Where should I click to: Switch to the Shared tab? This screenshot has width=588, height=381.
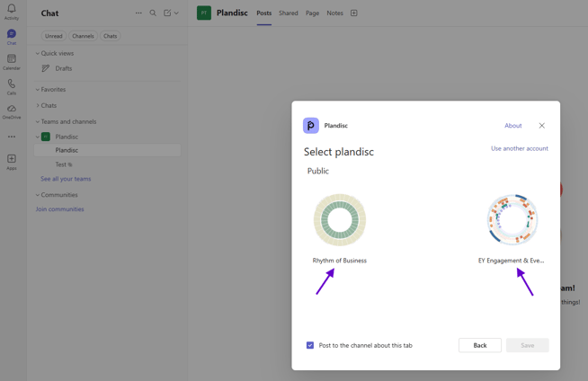(289, 13)
